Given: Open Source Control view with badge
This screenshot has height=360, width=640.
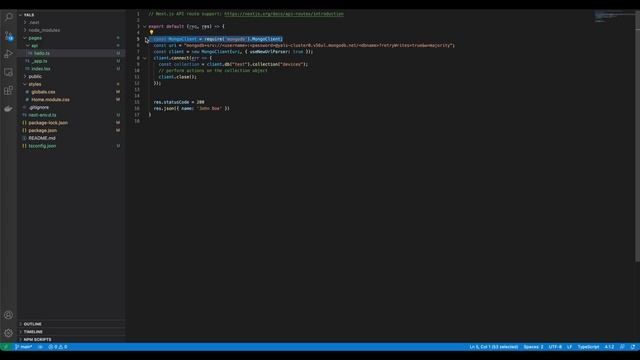Looking at the screenshot, I should pyautogui.click(x=9, y=36).
